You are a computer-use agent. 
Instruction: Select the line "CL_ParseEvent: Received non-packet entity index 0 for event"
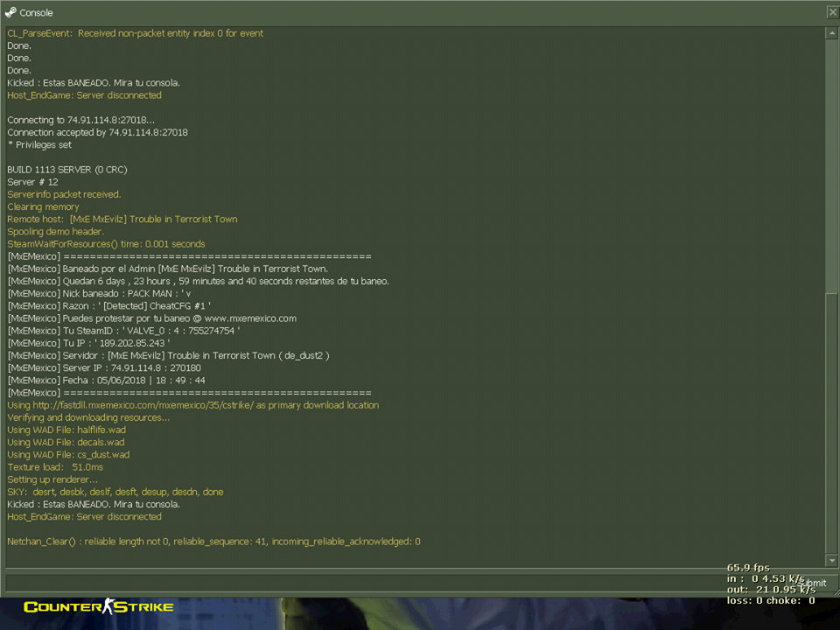pyautogui.click(x=135, y=33)
